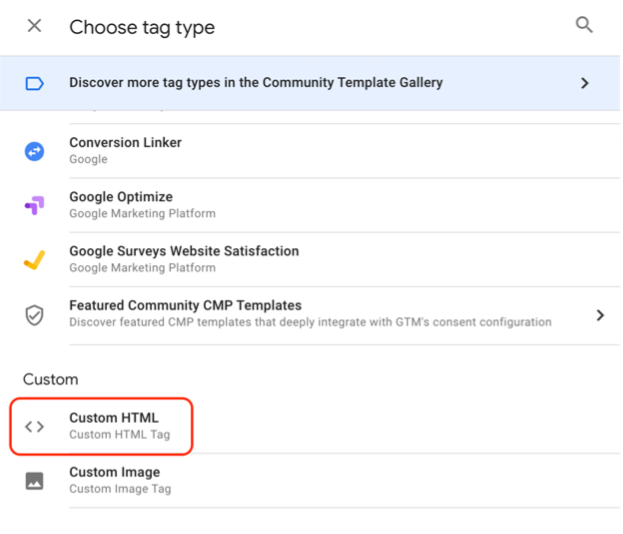Click the yellow Google Surveys checkmark icon
623x534 pixels.
coord(35,260)
